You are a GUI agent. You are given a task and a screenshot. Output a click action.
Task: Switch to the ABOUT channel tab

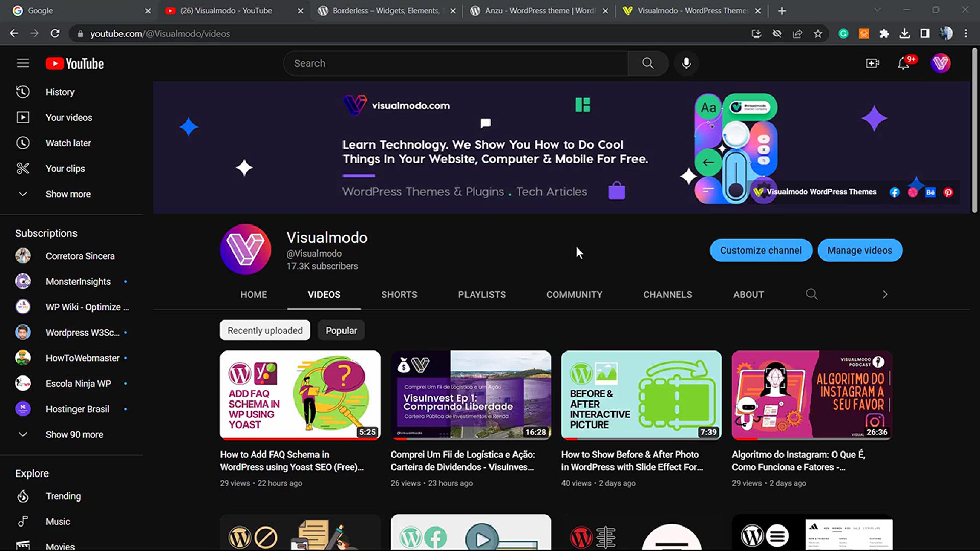748,295
